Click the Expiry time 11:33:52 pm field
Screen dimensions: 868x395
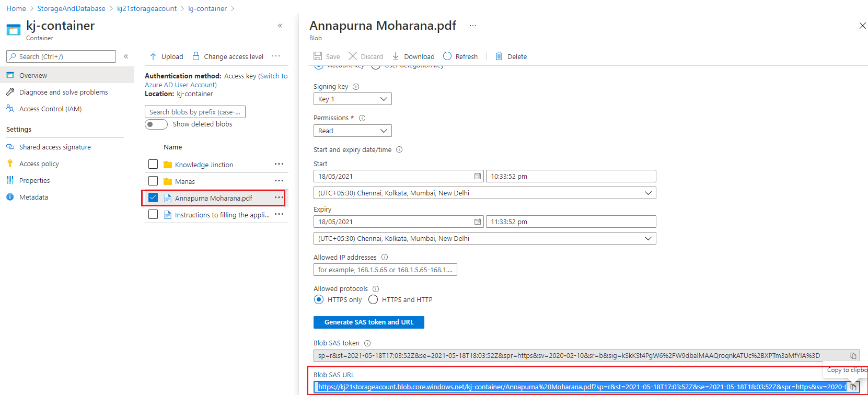click(x=571, y=222)
